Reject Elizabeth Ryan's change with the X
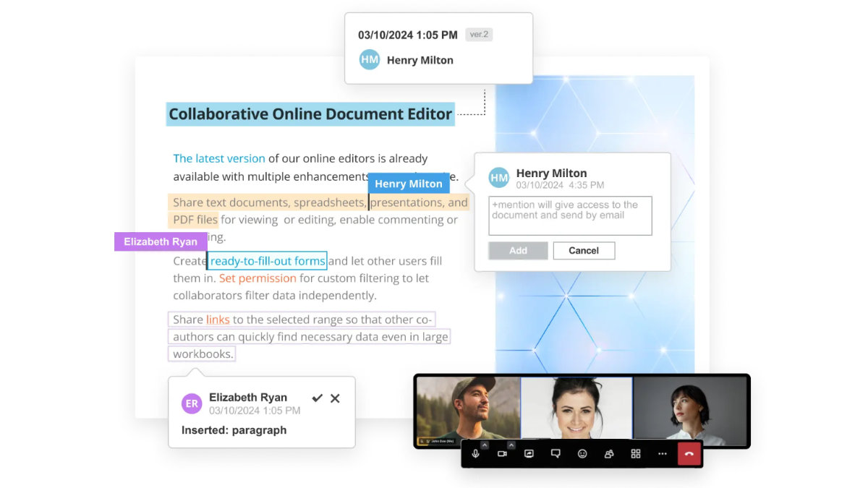Screen dimensions: 868x488 tap(335, 398)
